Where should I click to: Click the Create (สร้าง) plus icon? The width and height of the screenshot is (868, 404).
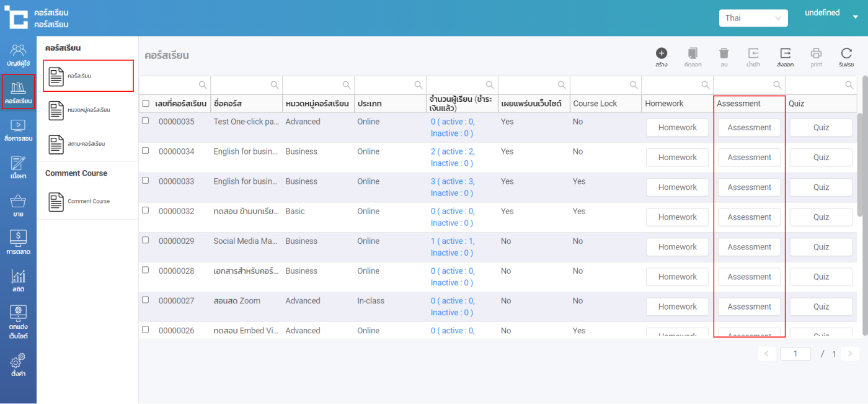pyautogui.click(x=662, y=54)
